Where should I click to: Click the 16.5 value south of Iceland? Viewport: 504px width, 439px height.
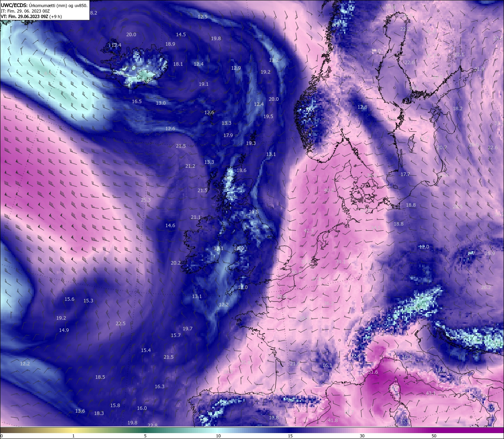click(x=137, y=102)
